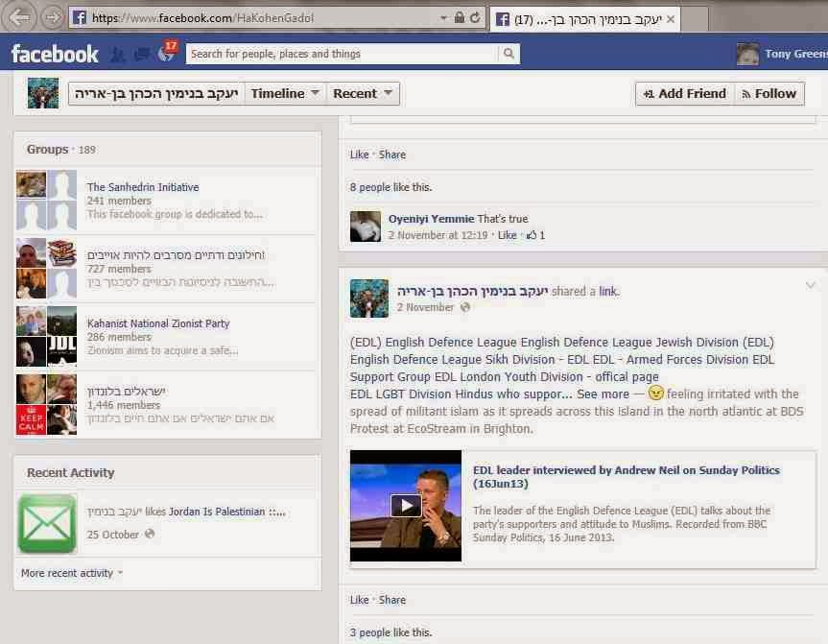Click Tony Green's profile picture in the header
The width and height of the screenshot is (828, 644).
(747, 54)
